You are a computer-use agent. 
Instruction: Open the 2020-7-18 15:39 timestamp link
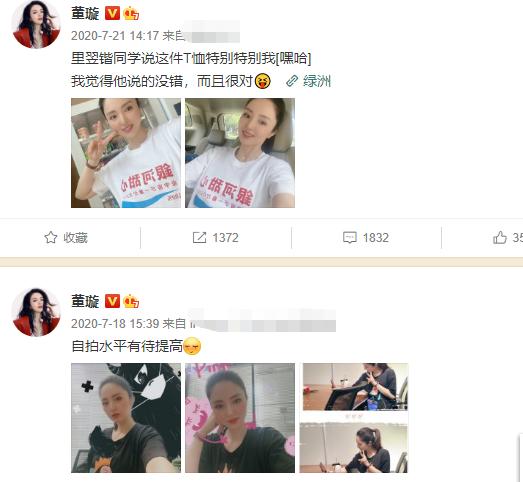[115, 323]
